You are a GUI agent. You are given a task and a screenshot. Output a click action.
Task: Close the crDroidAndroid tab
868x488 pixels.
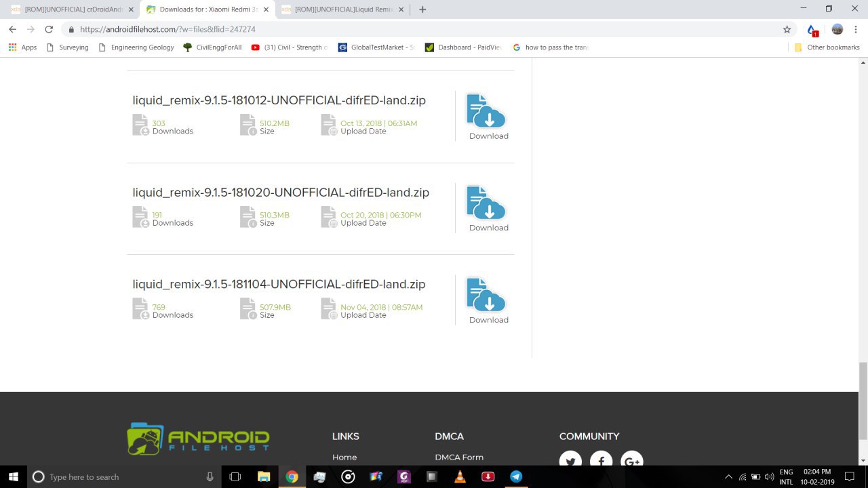click(x=131, y=9)
